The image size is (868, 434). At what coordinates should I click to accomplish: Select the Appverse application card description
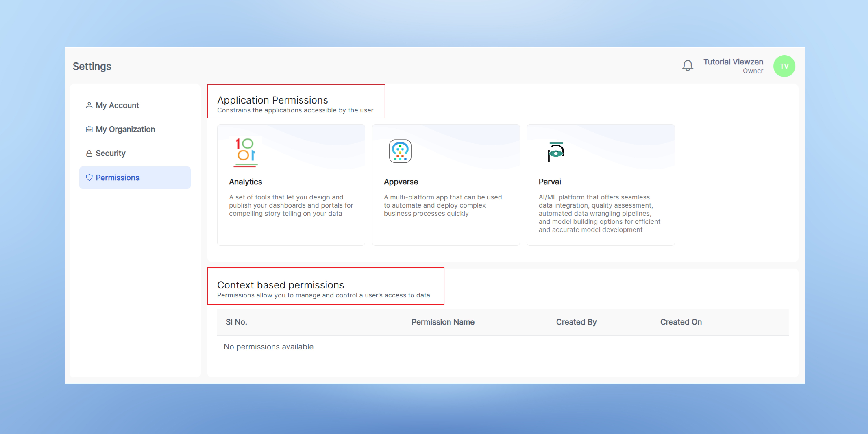442,205
